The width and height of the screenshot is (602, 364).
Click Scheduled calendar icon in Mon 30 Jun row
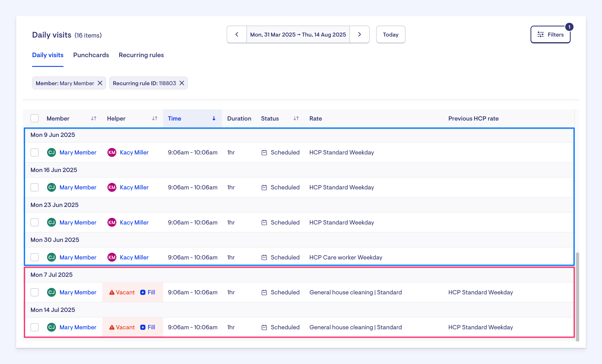pyautogui.click(x=264, y=257)
